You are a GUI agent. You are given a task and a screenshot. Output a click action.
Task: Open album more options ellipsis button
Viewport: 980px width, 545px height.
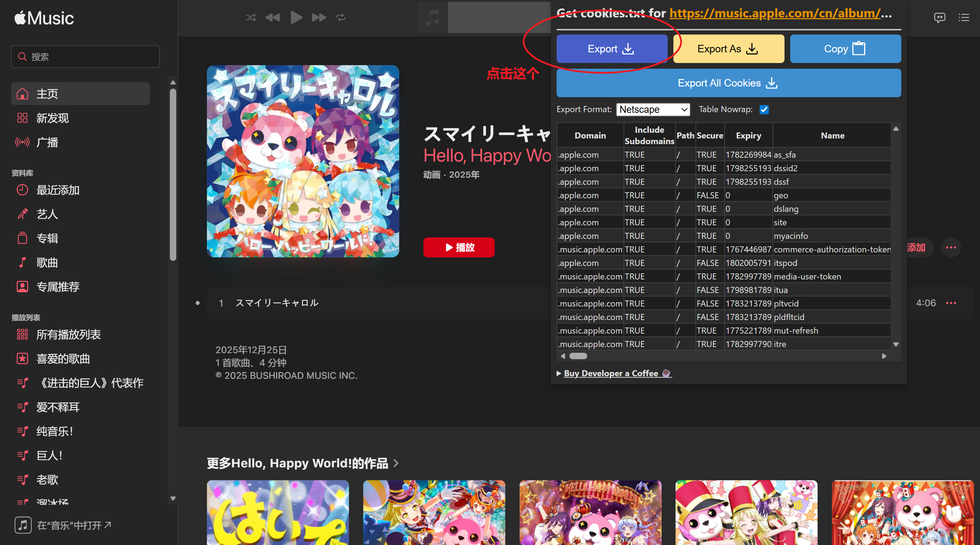[x=951, y=248]
